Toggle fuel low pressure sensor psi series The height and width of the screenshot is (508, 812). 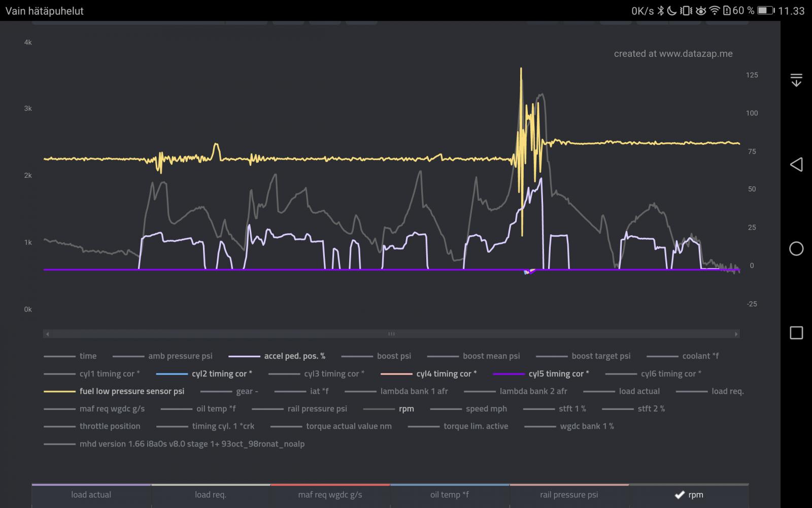[x=131, y=391]
